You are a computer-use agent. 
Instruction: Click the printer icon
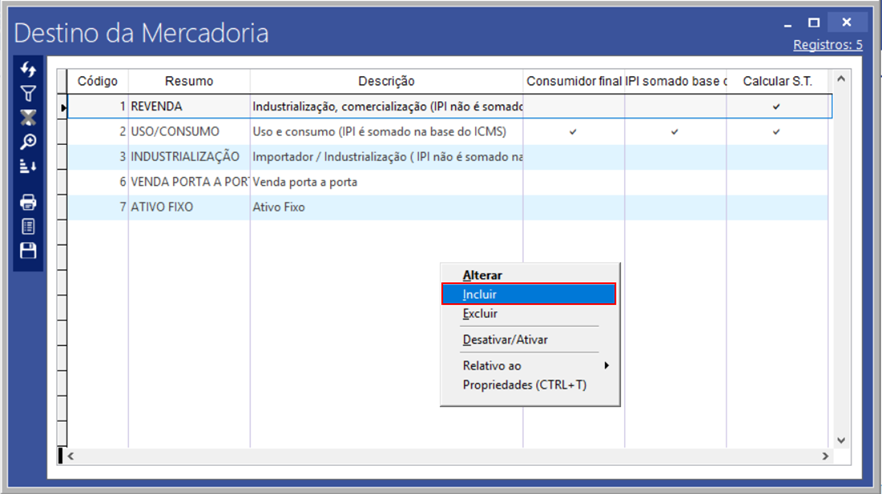pos(28,203)
